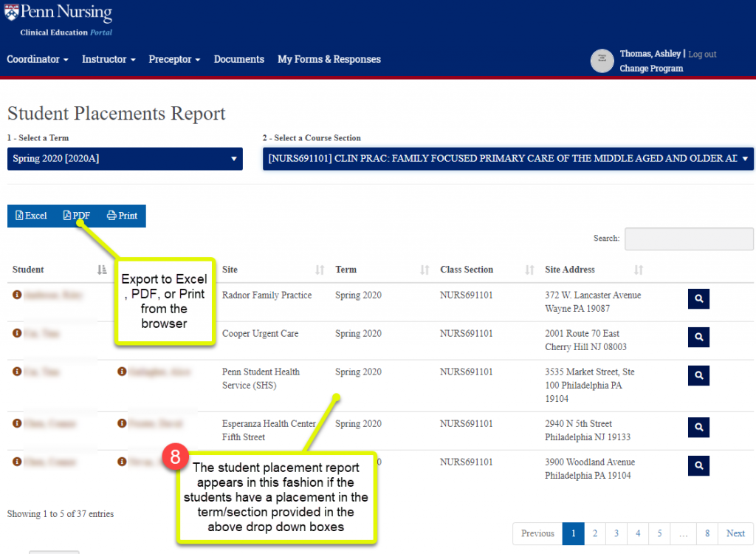
Task: Expand the Select a Term dropdown
Action: click(x=125, y=159)
